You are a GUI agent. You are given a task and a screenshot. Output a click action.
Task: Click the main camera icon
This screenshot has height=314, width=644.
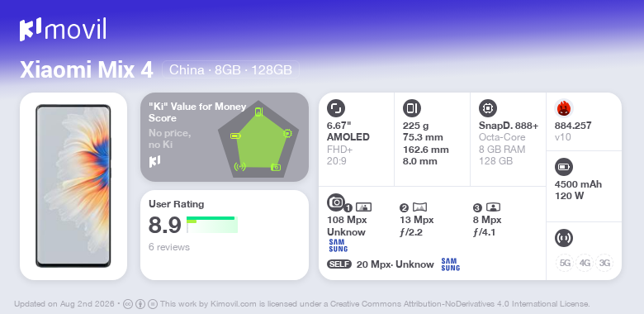(x=336, y=202)
